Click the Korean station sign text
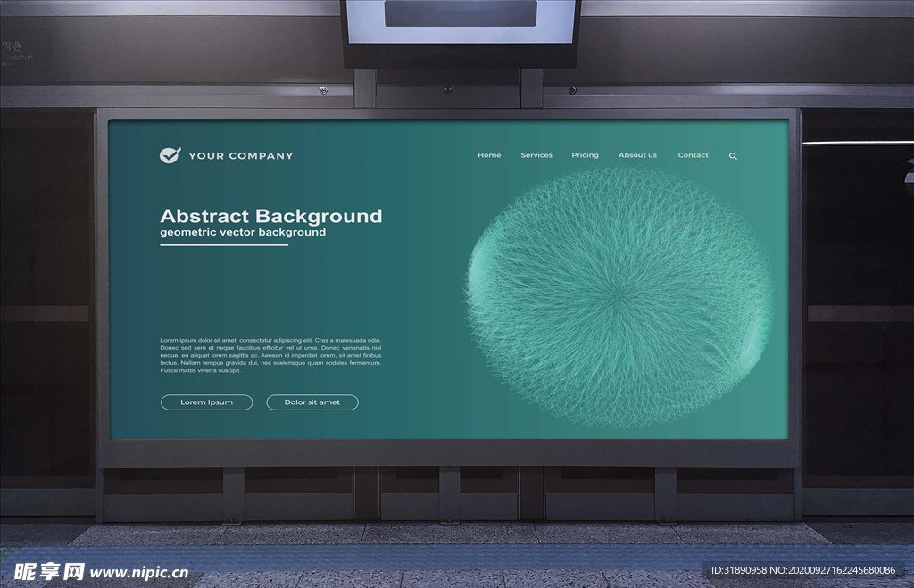 [x=12, y=46]
